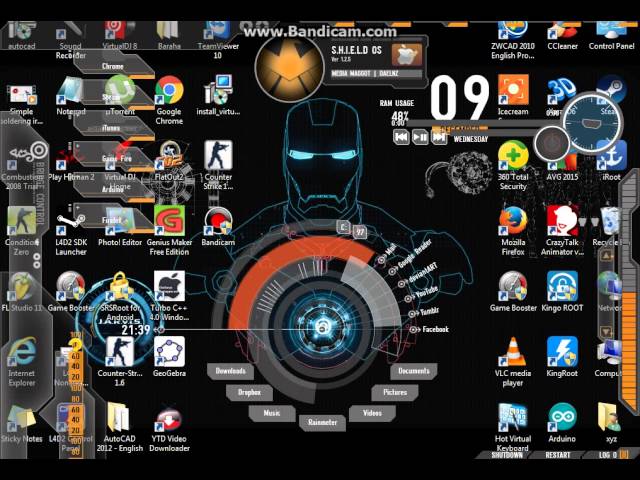
Task: Launch L4D2 SDK Launcher
Action: (71, 221)
